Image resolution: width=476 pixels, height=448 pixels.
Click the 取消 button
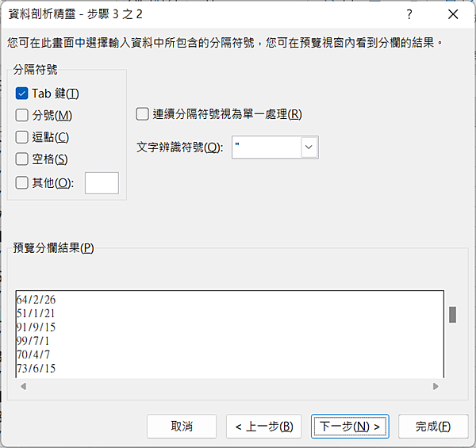[x=182, y=427]
